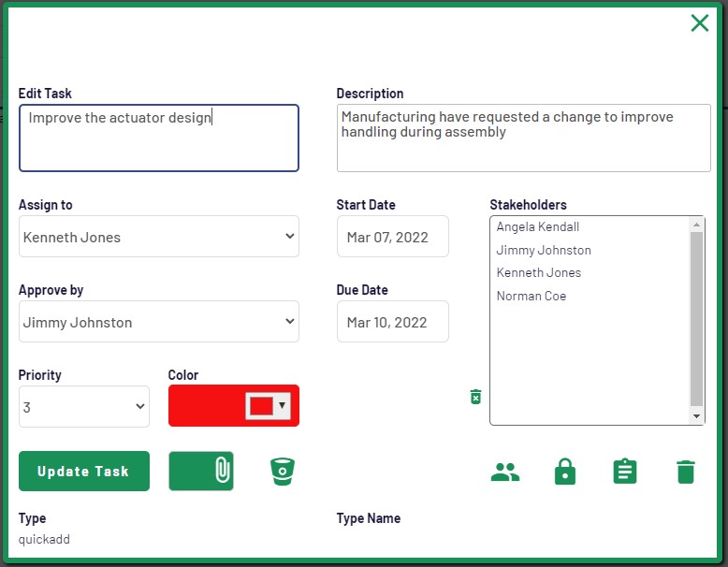Viewport: 728px width, 567px height.
Task: Click the Stakeholders scrollbar up arrow
Action: [x=696, y=225]
